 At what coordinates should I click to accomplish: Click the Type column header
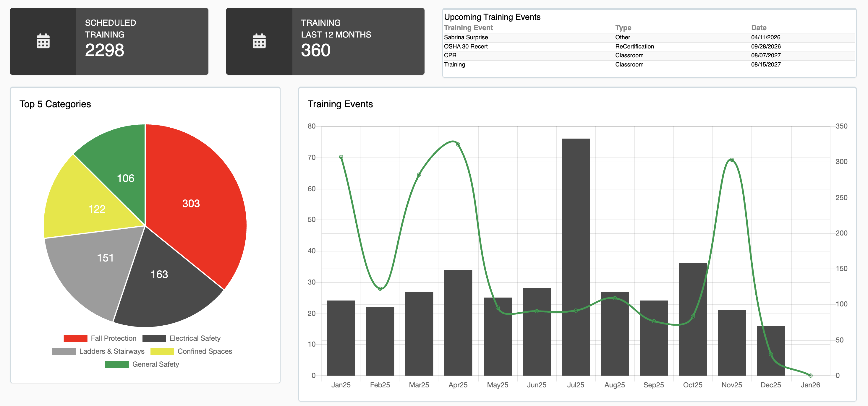[623, 27]
